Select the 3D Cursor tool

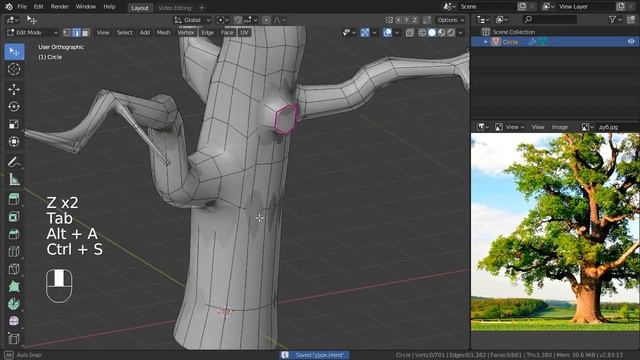click(x=14, y=69)
